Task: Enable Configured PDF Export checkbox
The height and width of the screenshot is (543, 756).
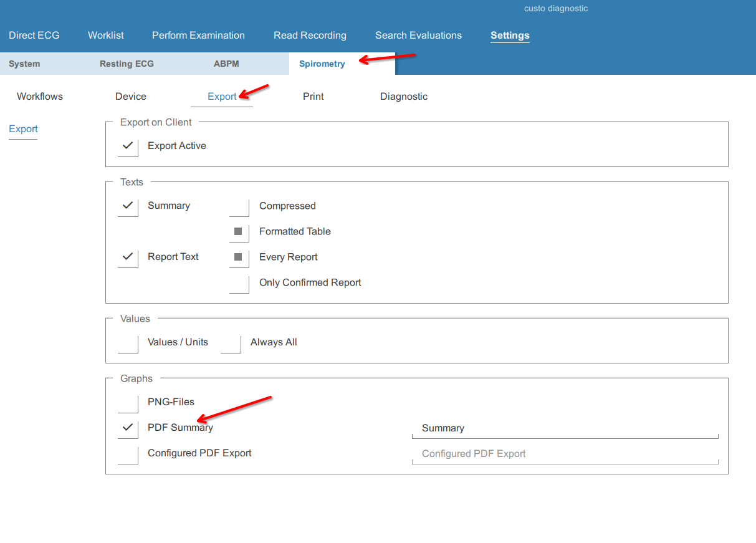Action: click(128, 454)
